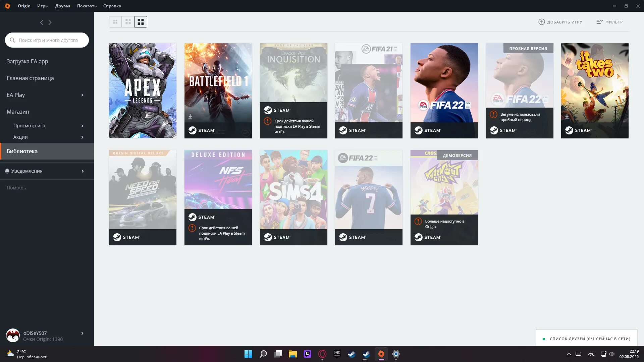Expand the Просмотр игр submenu
This screenshot has width=644, height=362.
[83, 126]
